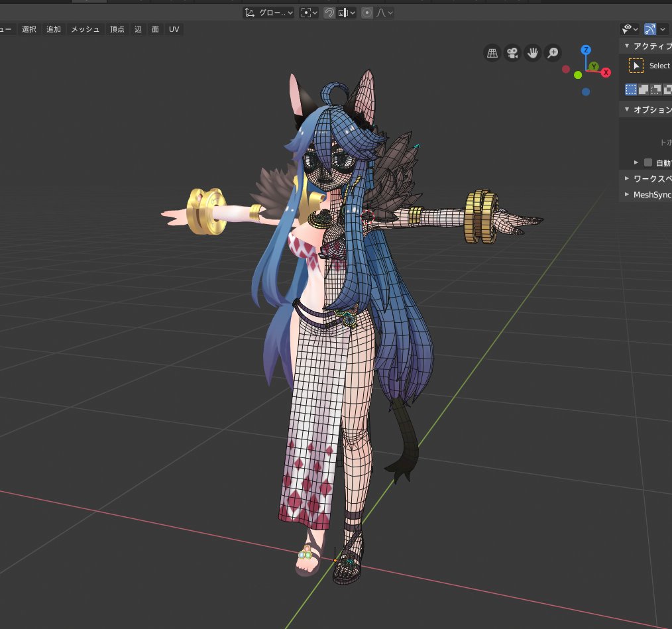Screen dimensions: 672x629
Task: Collapse the アクティブ tool panel
Action: (627, 46)
